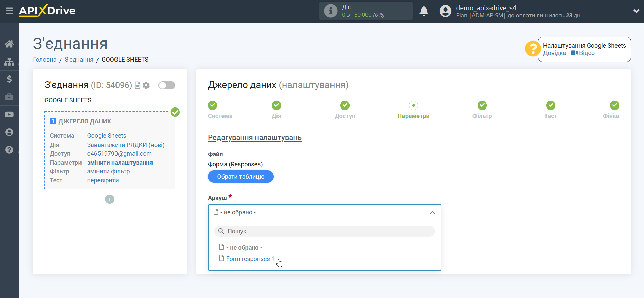This screenshot has width=644, height=298.
Task: Go to Home sidebar icon
Action: pyautogui.click(x=9, y=44)
